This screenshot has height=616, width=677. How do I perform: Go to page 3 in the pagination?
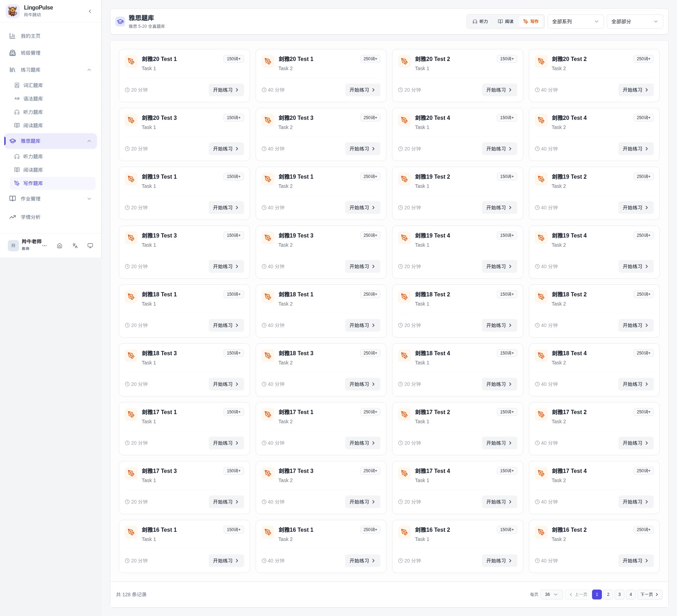tap(620, 595)
